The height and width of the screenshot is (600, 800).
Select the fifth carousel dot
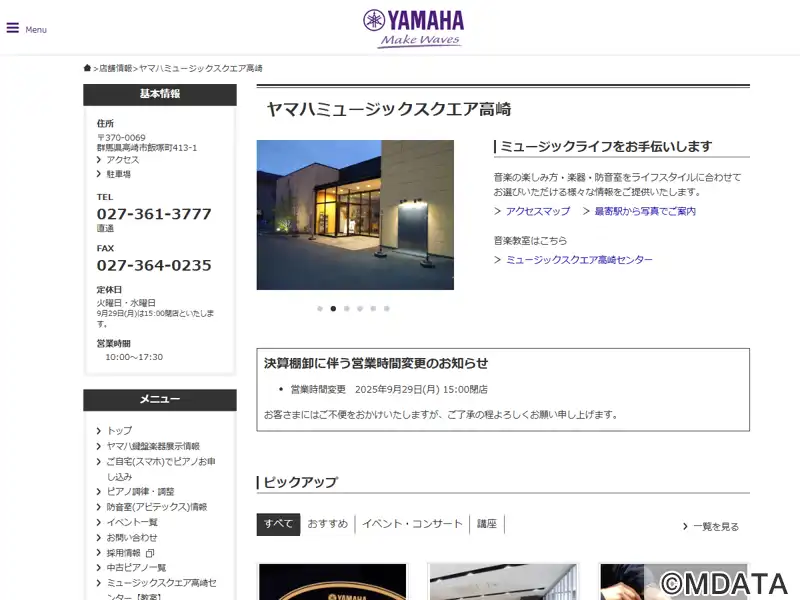pyautogui.click(x=373, y=309)
